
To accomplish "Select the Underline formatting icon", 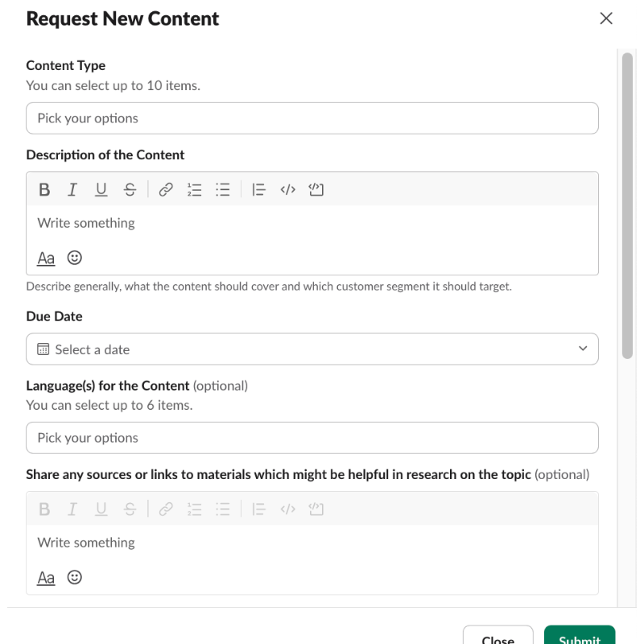I will pos(100,190).
